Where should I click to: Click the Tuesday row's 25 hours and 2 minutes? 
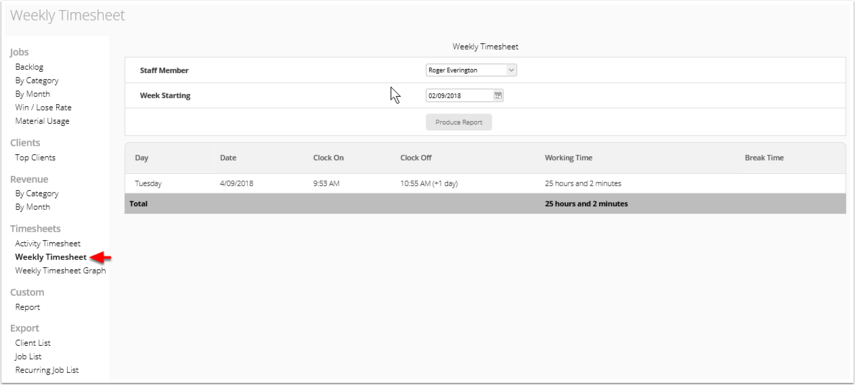tap(583, 184)
